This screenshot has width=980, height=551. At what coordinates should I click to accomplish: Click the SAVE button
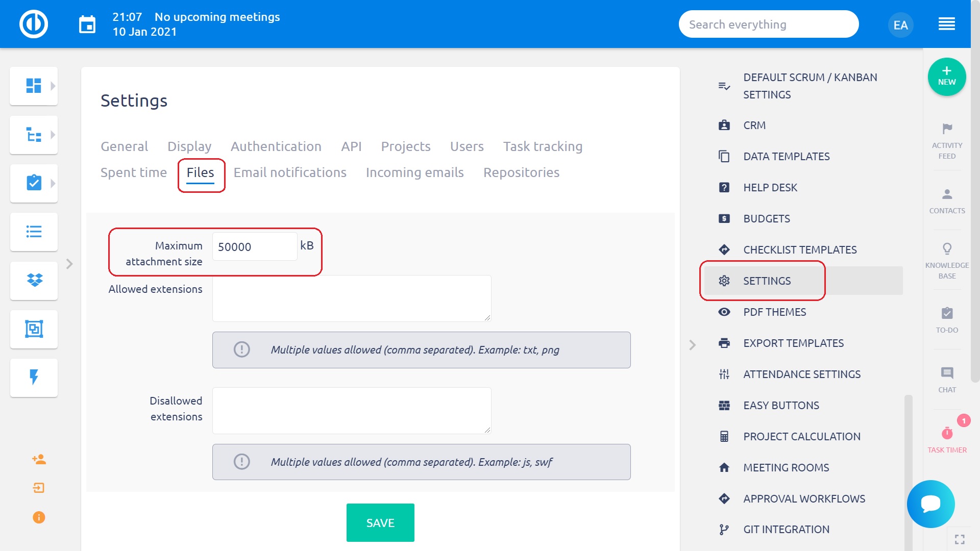coord(380,522)
